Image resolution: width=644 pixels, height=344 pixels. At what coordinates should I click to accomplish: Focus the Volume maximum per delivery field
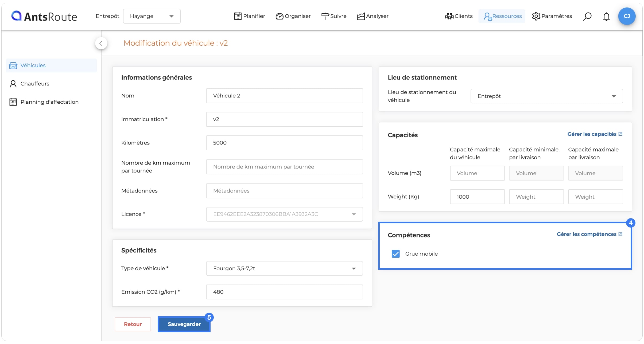click(595, 173)
